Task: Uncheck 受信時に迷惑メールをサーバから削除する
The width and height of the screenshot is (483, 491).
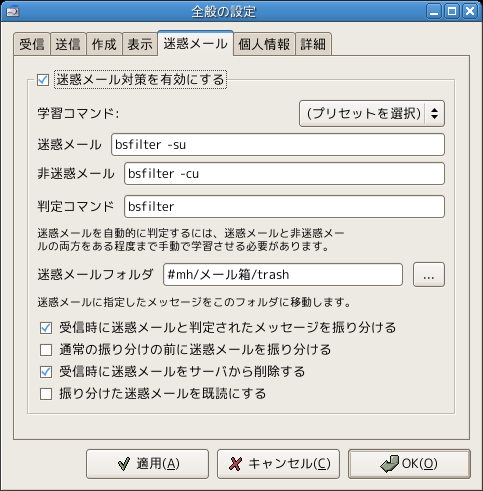Action: (x=46, y=372)
